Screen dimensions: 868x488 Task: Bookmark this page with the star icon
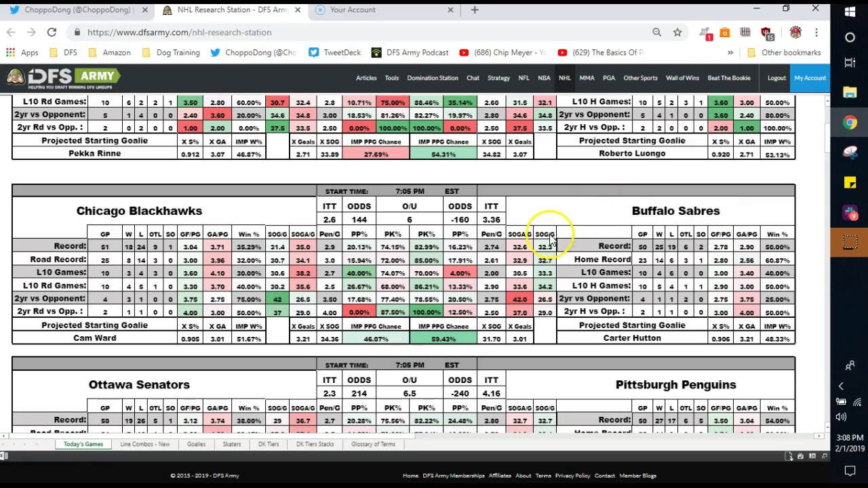pyautogui.click(x=677, y=32)
